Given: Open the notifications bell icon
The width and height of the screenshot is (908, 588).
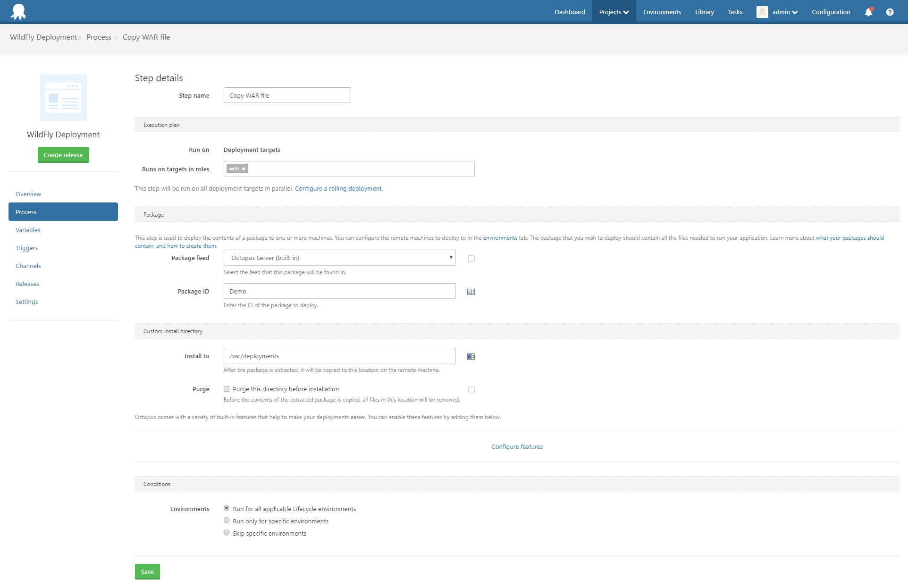Looking at the screenshot, I should point(868,12).
